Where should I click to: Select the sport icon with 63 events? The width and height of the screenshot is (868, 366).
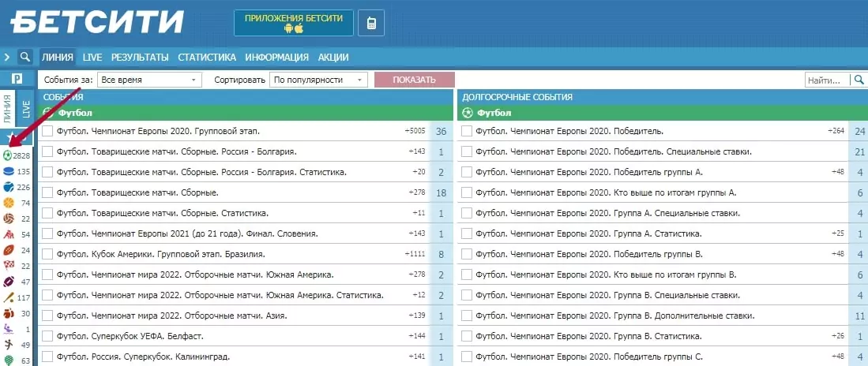(x=8, y=360)
